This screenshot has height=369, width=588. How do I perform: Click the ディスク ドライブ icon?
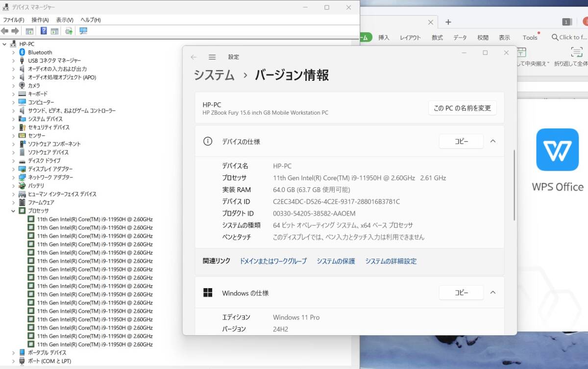[x=22, y=160]
